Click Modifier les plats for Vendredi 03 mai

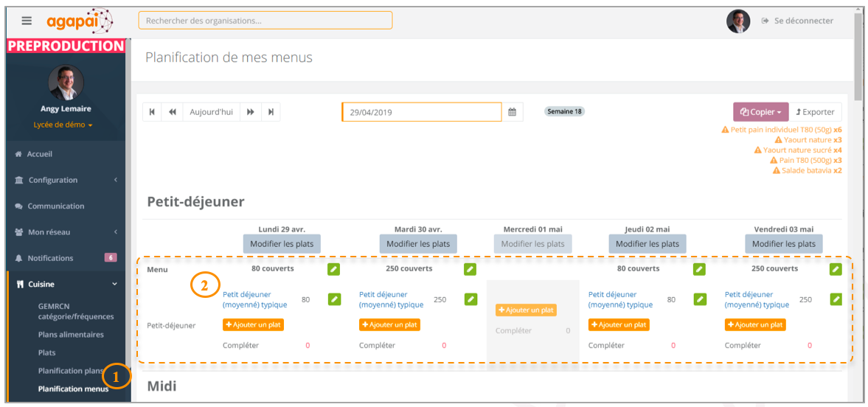784,243
